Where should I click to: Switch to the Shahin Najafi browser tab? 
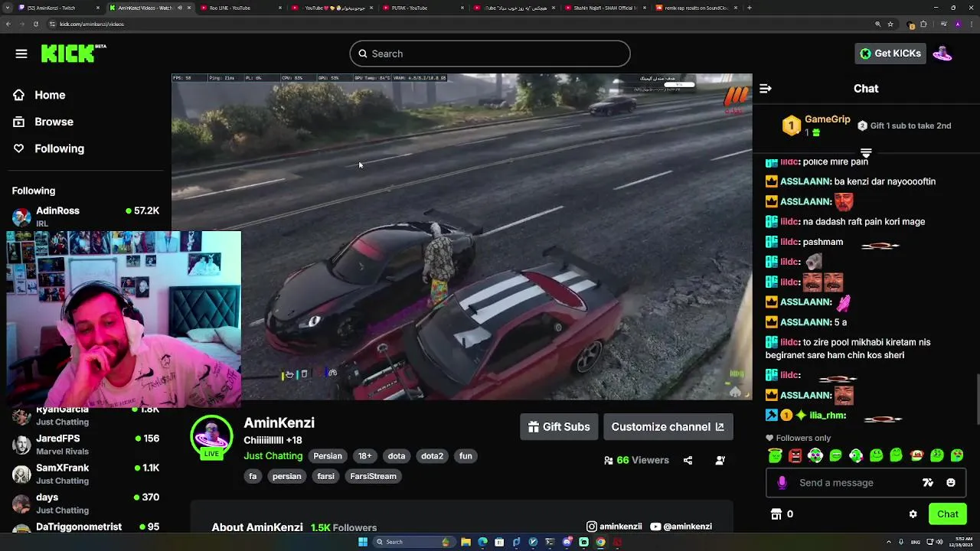[603, 8]
